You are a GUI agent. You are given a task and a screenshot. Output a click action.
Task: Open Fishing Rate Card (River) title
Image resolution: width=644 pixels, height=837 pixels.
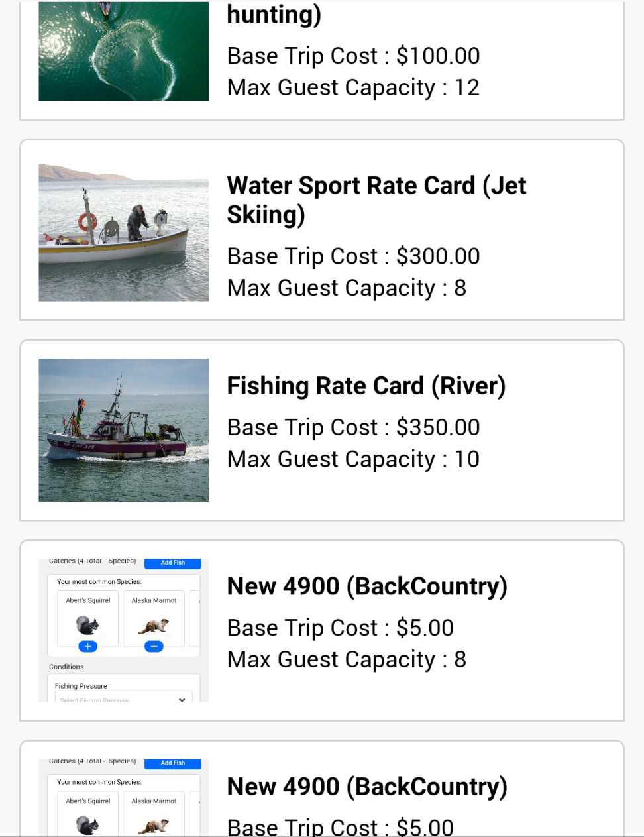pos(366,386)
